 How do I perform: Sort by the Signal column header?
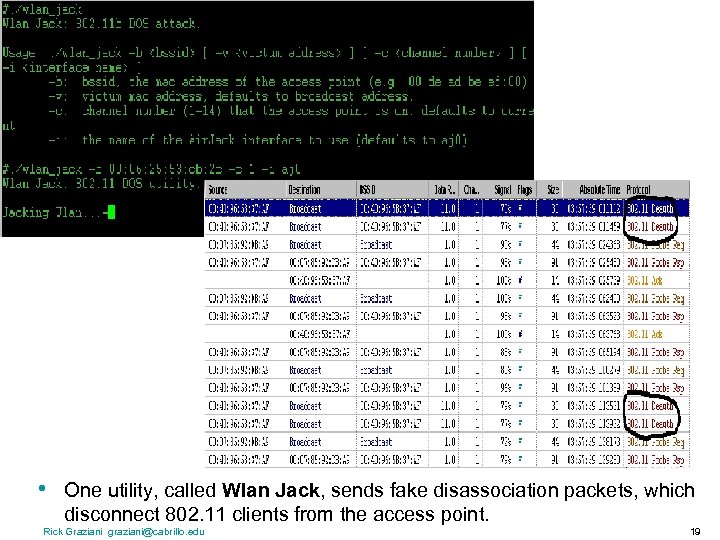[x=503, y=189]
